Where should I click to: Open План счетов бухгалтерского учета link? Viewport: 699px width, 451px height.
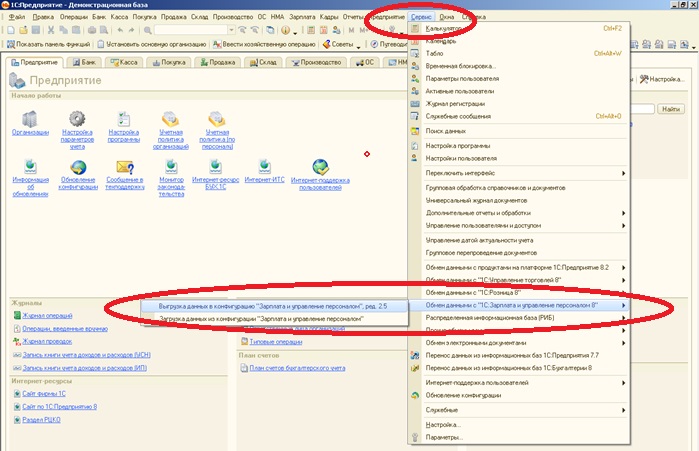coord(297,368)
